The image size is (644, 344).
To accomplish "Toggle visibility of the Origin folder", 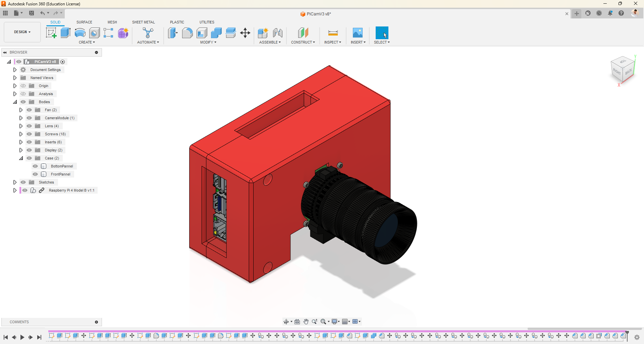I will click(23, 86).
